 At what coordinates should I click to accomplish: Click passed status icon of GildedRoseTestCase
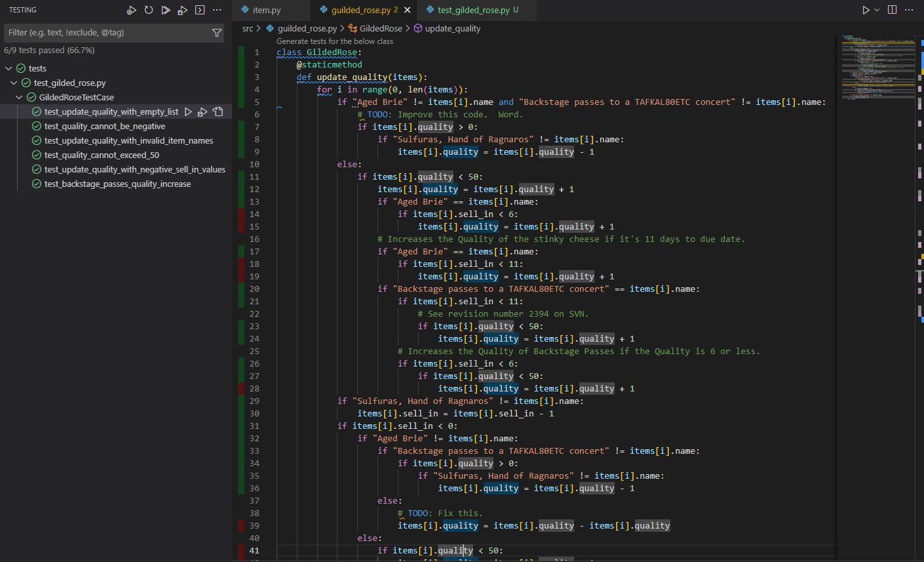pyautogui.click(x=31, y=97)
